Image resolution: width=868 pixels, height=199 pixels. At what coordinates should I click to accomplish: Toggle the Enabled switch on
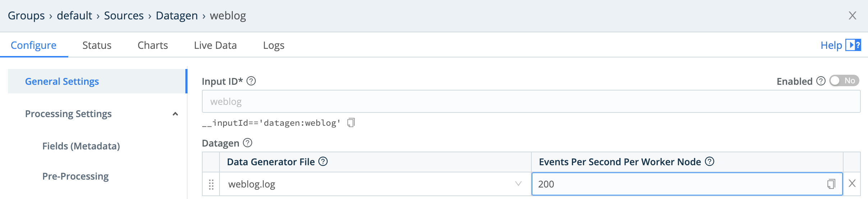tap(844, 81)
